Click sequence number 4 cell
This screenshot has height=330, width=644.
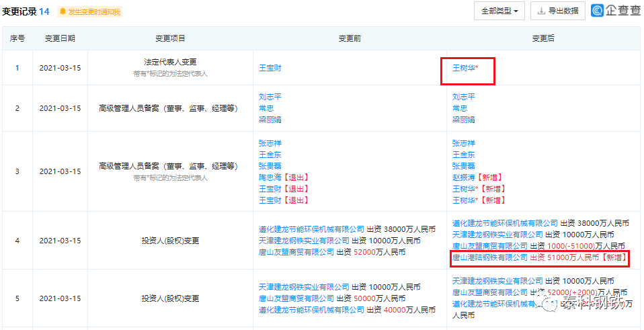(17, 241)
